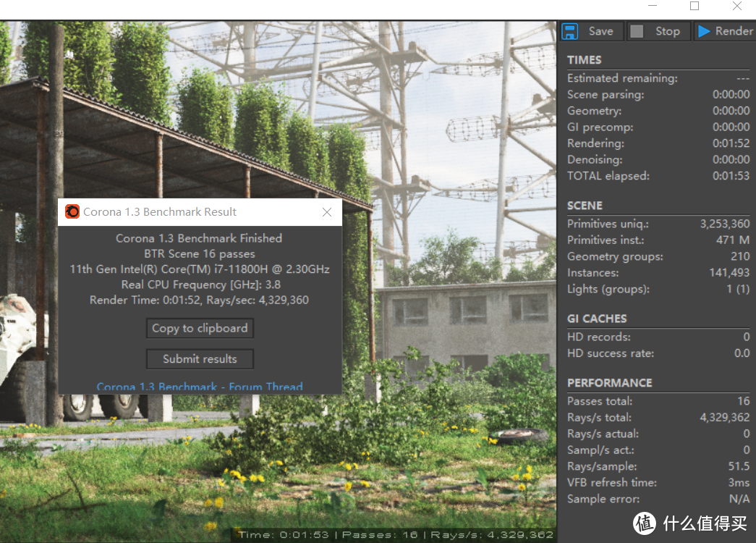Click VFB refresh time value 3ms
This screenshot has width=756, height=543.
pos(739,483)
